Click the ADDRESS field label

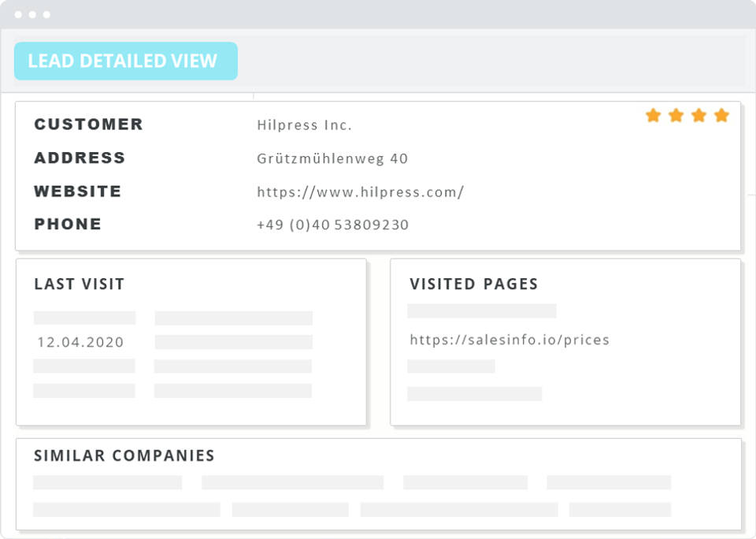(x=80, y=158)
